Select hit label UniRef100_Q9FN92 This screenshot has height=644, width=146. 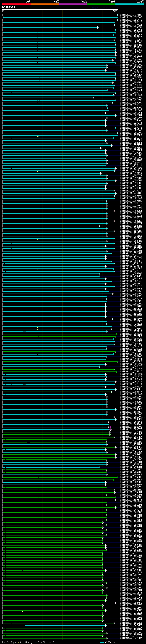click(x=131, y=100)
